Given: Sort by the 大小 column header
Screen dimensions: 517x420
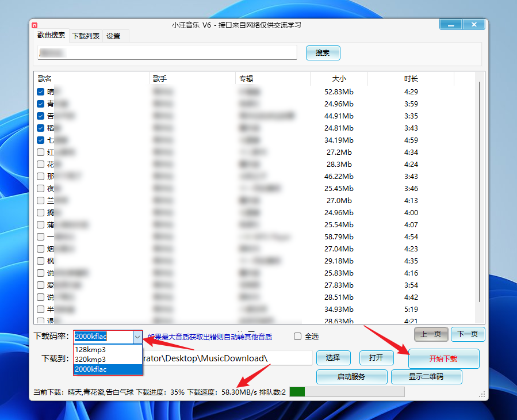Looking at the screenshot, I should 339,78.
